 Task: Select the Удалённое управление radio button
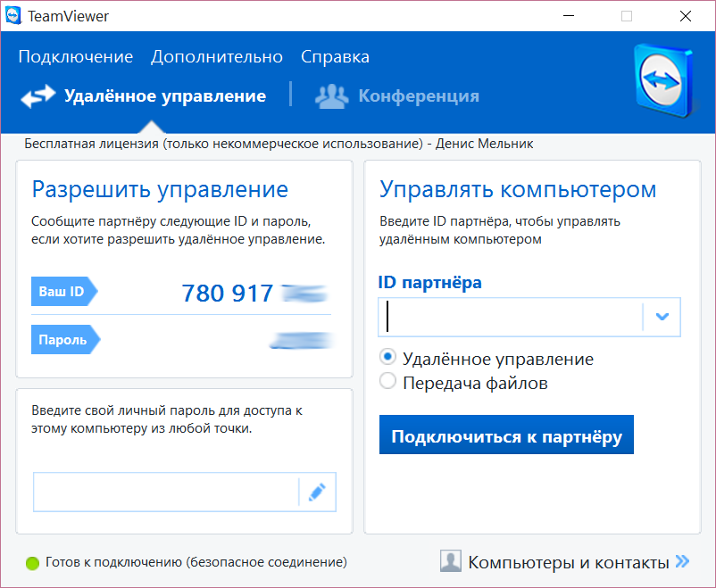[387, 357]
